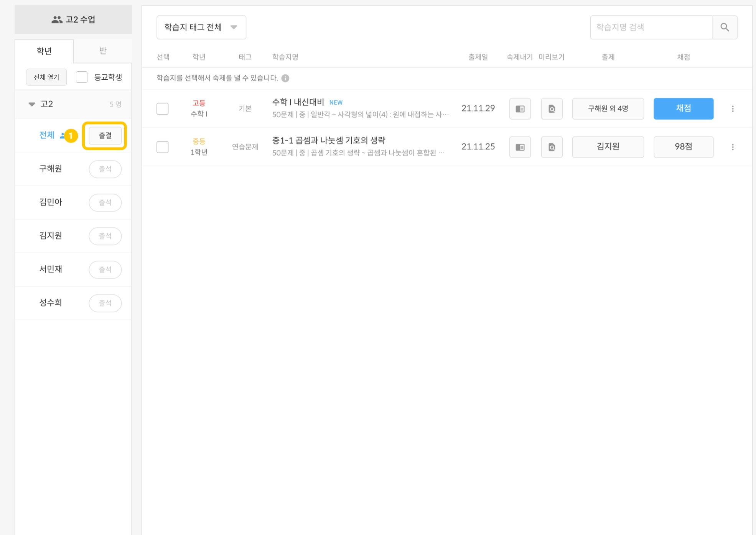Click the highlighted 출결 button

pyautogui.click(x=105, y=136)
